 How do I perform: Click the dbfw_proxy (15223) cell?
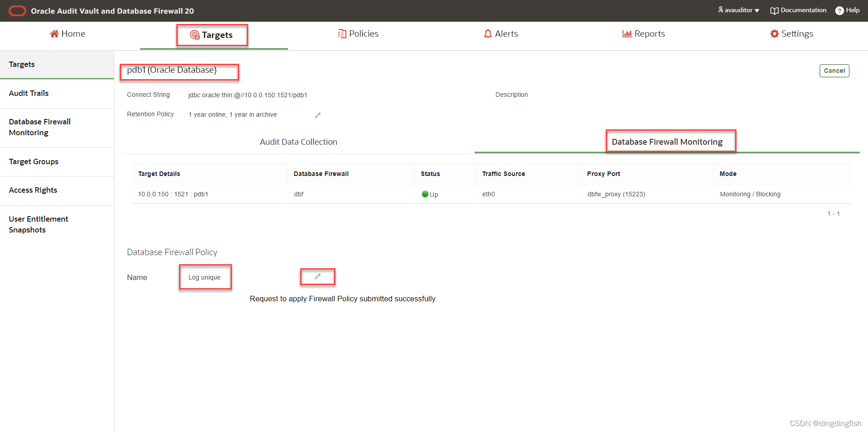coord(616,194)
